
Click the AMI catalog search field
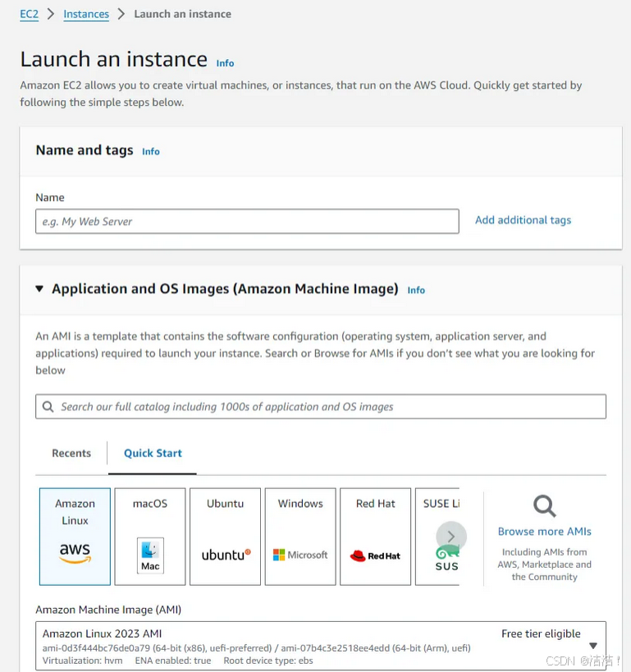pyautogui.click(x=321, y=406)
